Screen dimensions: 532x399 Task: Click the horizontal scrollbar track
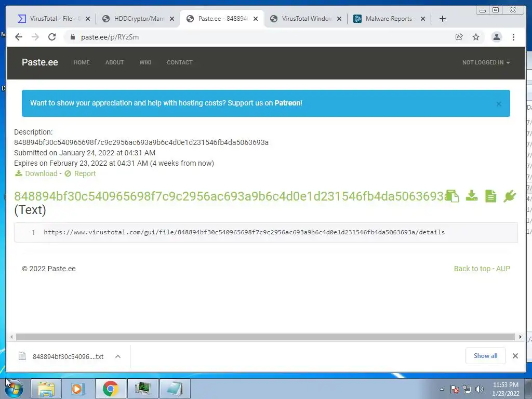click(265, 337)
